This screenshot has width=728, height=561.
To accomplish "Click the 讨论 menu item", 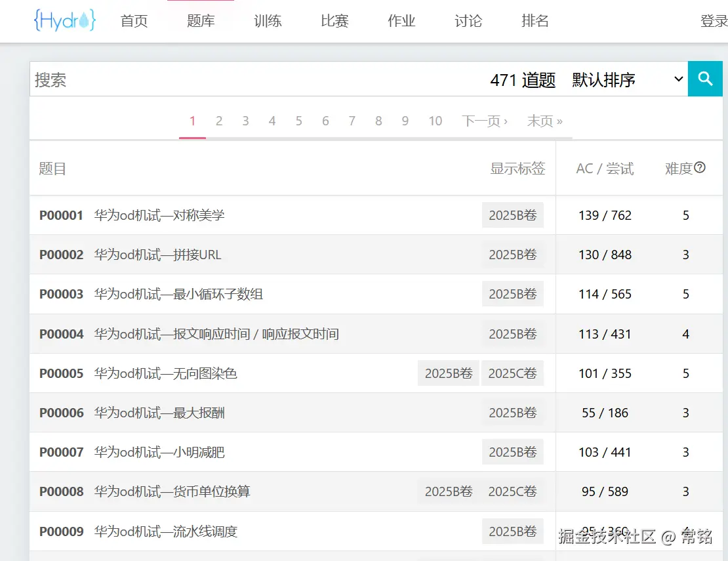I will point(468,20).
